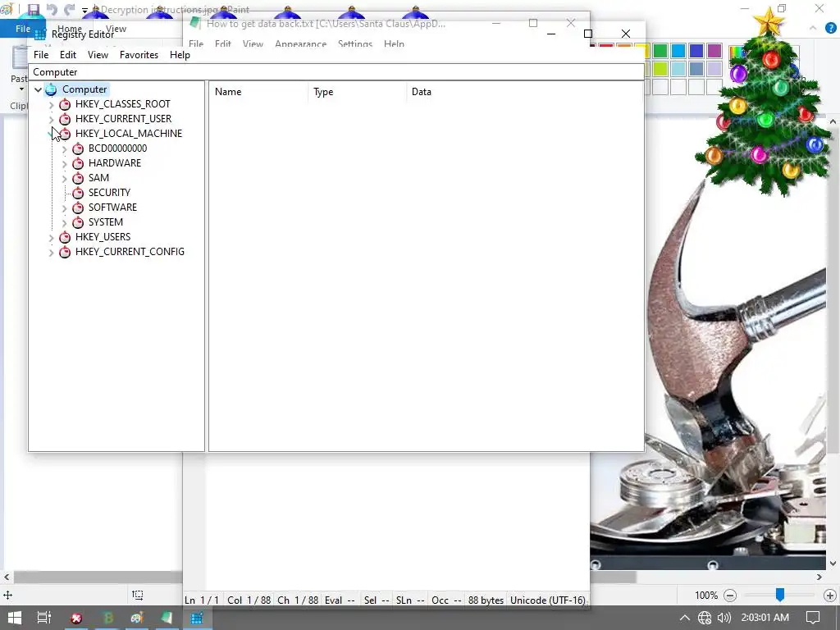This screenshot has height=630, width=840.
Task: Click the Paint zoom slider handle
Action: coord(780,594)
